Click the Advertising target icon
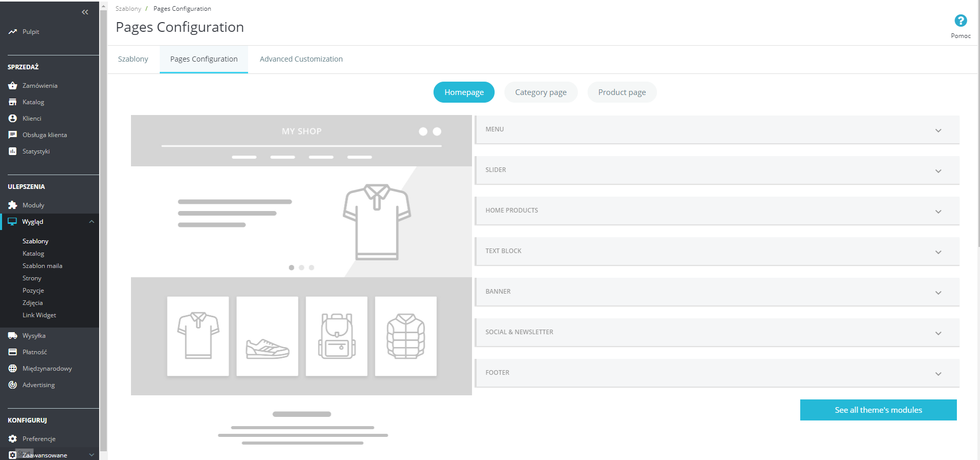This screenshot has width=980, height=460. pyautogui.click(x=13, y=385)
